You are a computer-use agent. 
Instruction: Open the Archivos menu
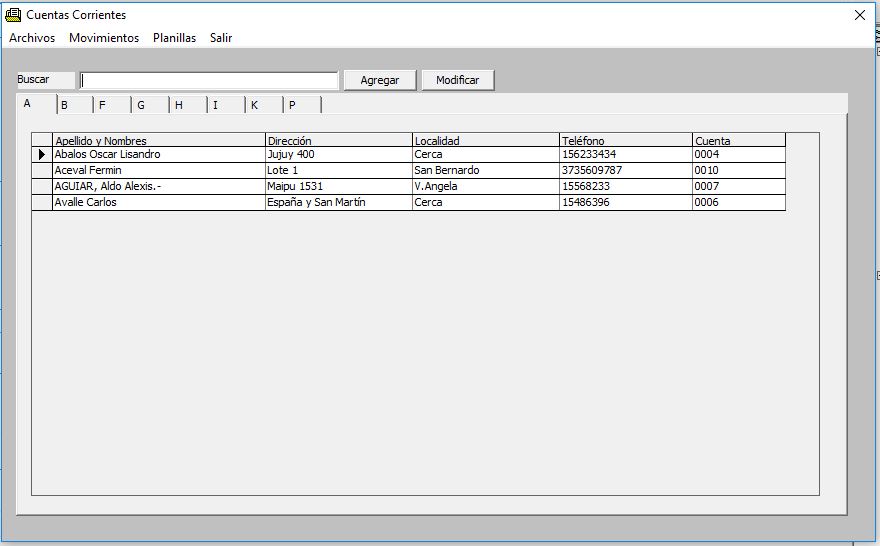32,38
